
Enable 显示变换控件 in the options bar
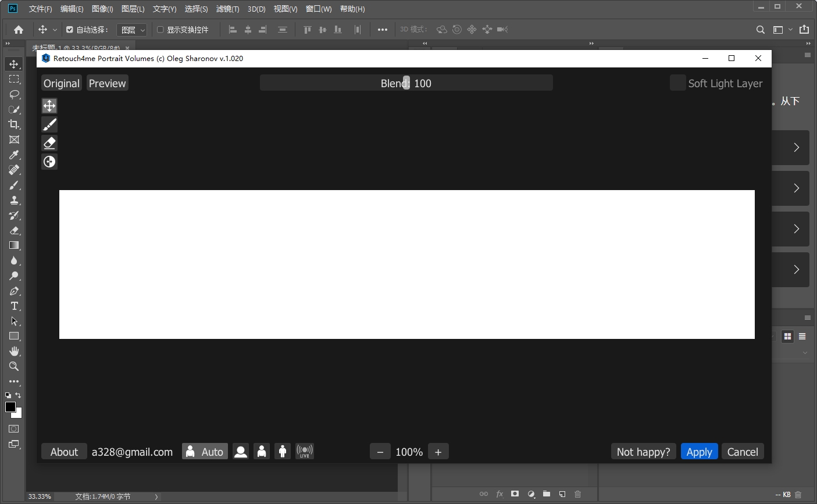tap(160, 29)
